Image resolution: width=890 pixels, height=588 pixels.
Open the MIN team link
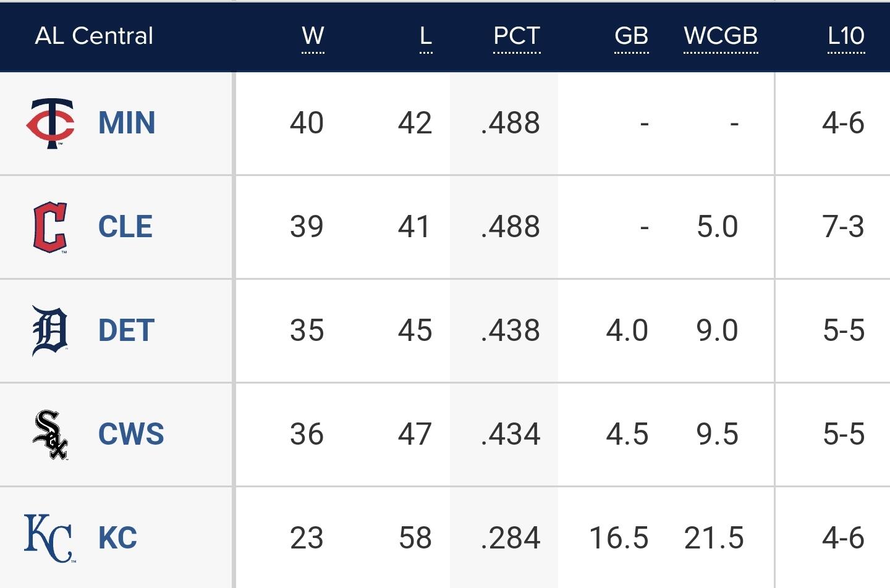(127, 123)
